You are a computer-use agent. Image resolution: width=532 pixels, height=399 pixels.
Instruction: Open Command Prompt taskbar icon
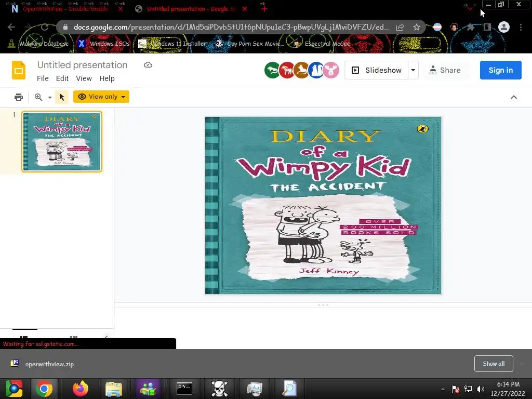click(184, 389)
